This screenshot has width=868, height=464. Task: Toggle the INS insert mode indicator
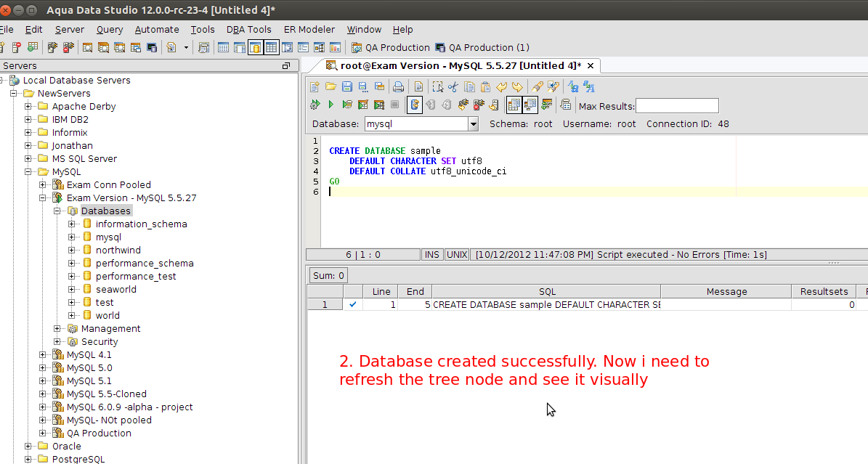pyautogui.click(x=431, y=255)
